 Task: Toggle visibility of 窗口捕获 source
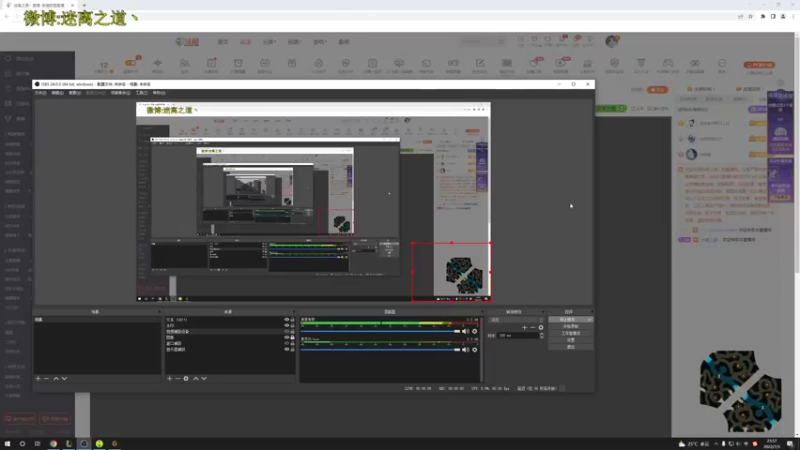pos(287,344)
